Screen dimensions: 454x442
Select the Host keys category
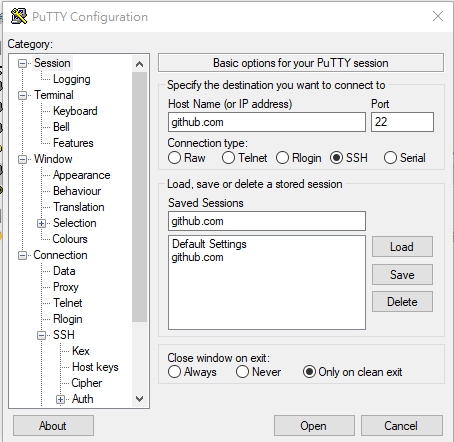(95, 367)
